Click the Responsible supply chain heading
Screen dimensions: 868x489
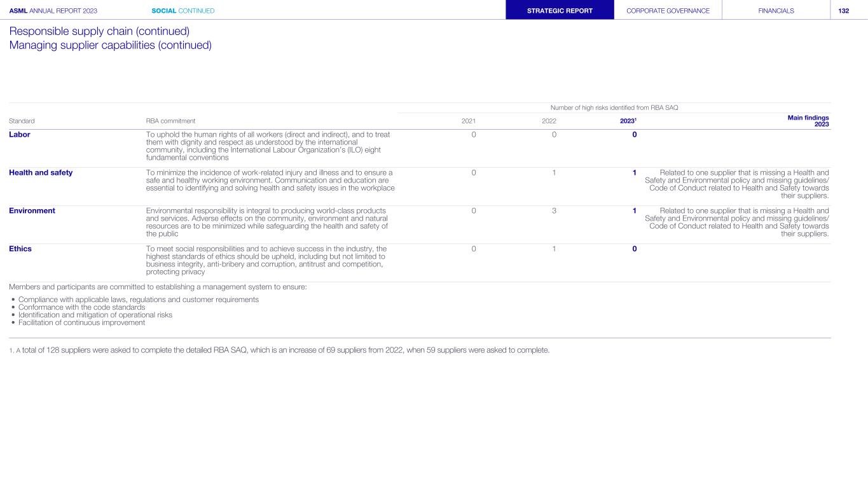tap(99, 31)
